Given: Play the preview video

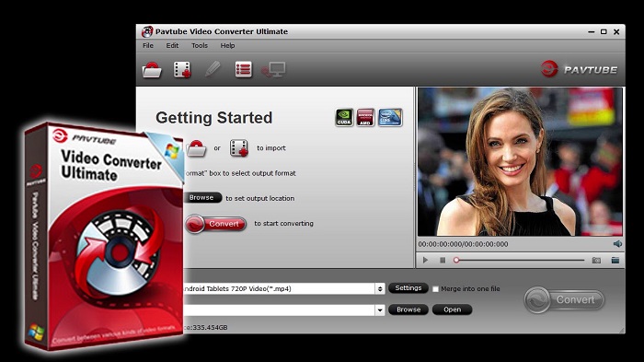Looking at the screenshot, I should 425,260.
